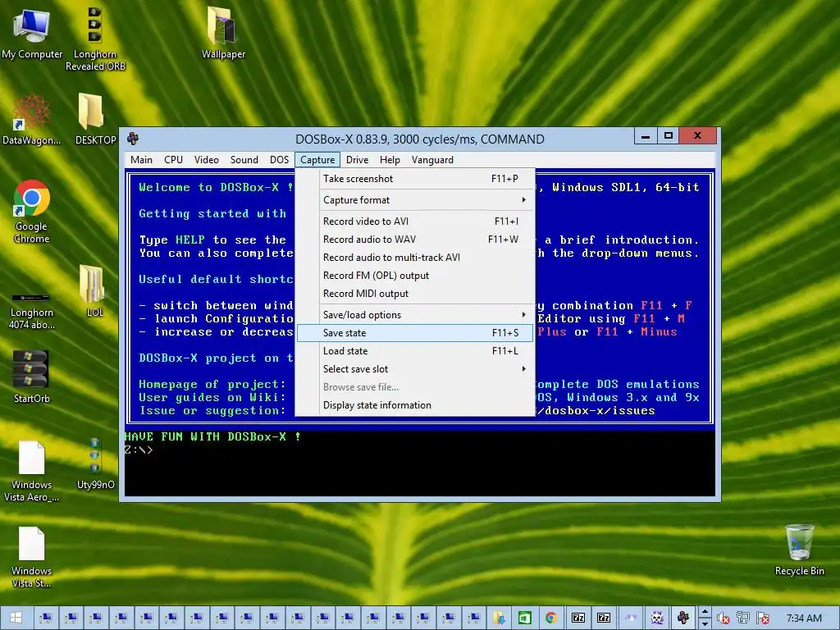Open the Help menu

pos(390,160)
